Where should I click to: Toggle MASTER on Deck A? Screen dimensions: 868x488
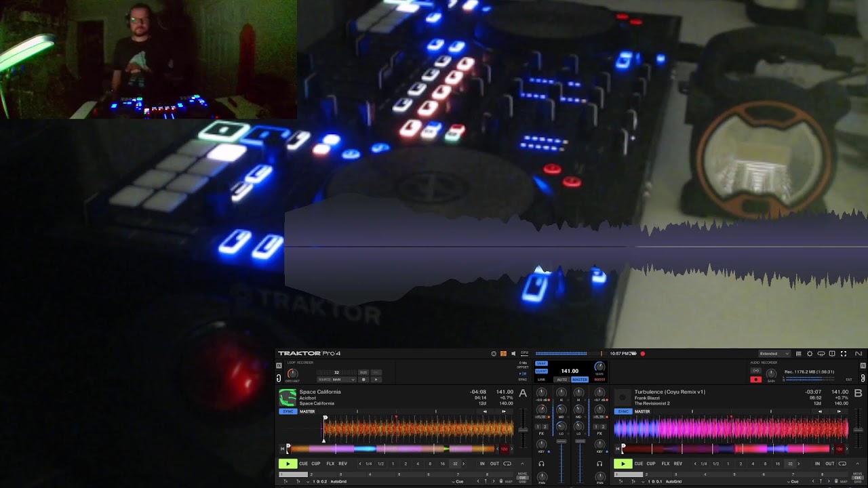pyautogui.click(x=307, y=411)
